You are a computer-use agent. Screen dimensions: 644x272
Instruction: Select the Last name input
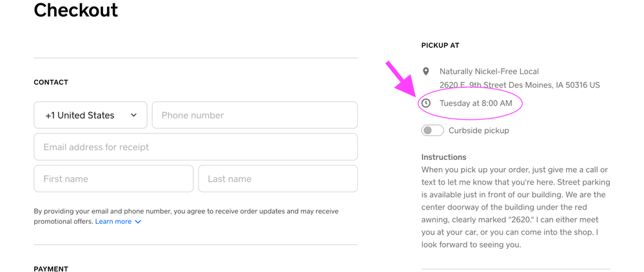278,179
